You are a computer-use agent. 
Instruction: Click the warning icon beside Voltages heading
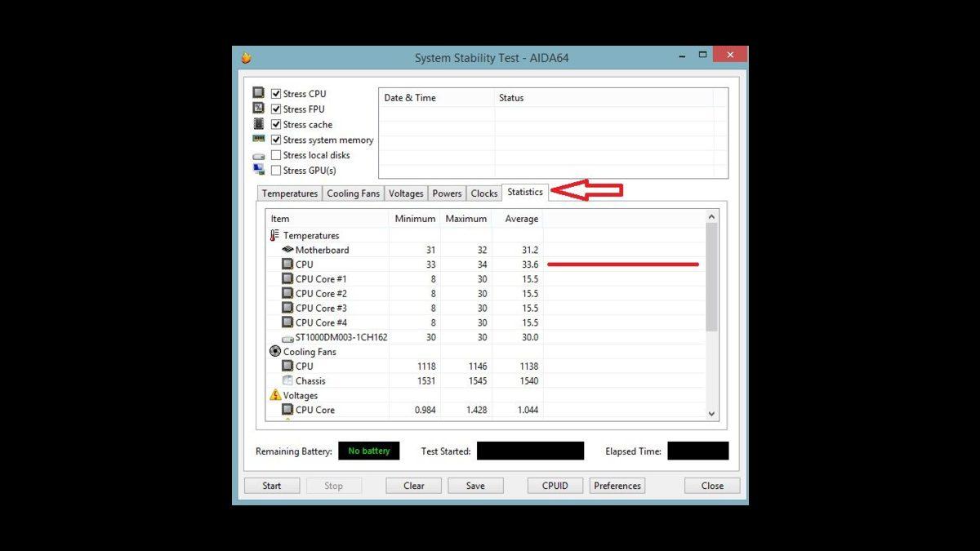coord(275,395)
